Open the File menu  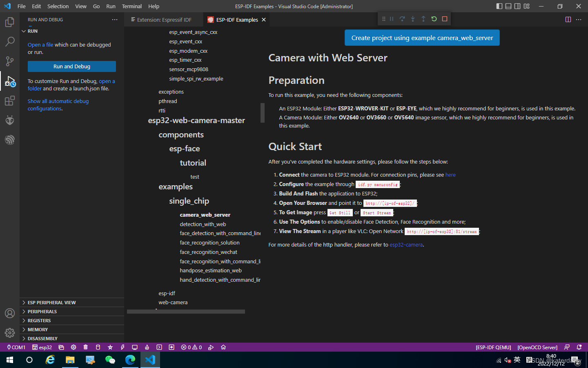pos(22,6)
